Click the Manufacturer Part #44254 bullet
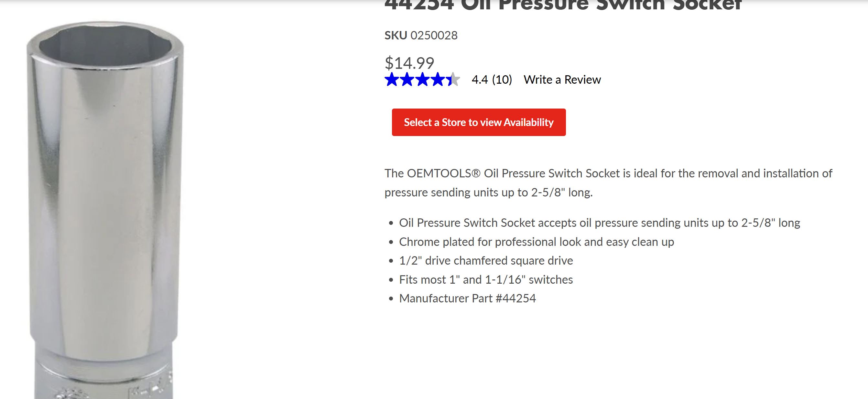868x399 pixels. [x=467, y=298]
